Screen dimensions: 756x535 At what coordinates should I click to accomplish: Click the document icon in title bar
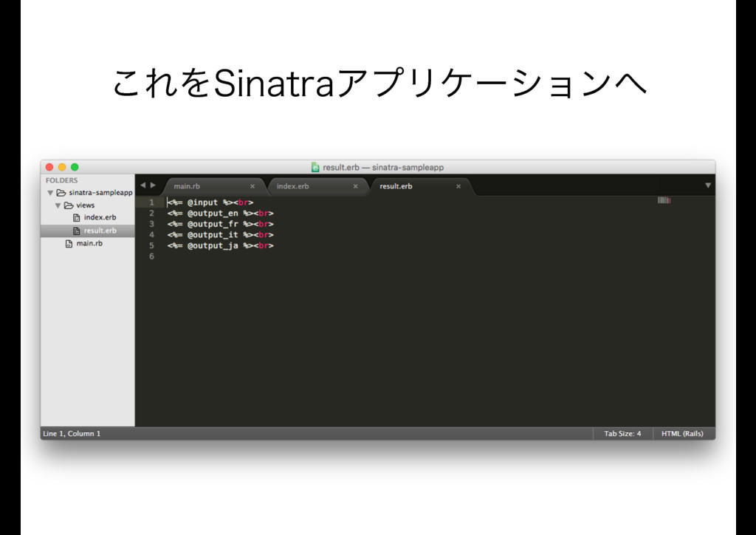pos(315,168)
